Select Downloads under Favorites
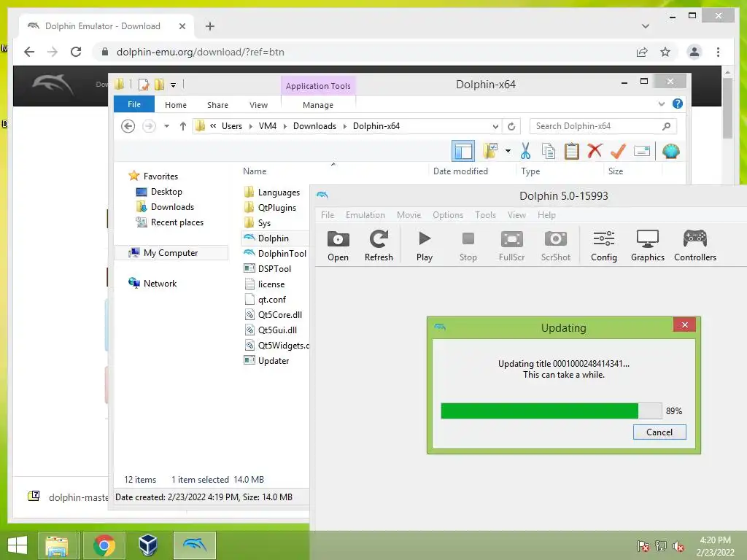Screen dimensions: 747x560 [172, 206]
